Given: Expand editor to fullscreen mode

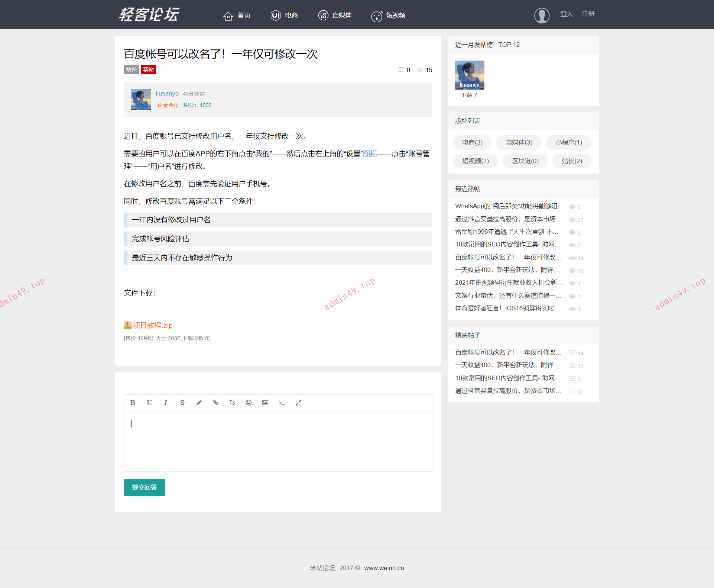Looking at the screenshot, I should (x=298, y=403).
